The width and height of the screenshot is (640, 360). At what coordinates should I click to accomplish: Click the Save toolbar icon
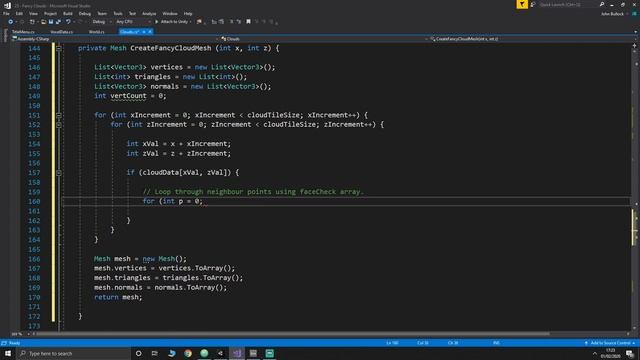click(x=51, y=22)
